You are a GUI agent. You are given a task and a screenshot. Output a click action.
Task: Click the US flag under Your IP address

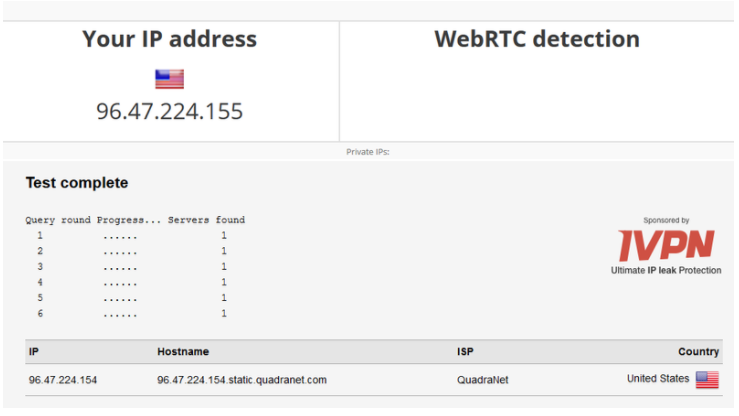click(169, 79)
